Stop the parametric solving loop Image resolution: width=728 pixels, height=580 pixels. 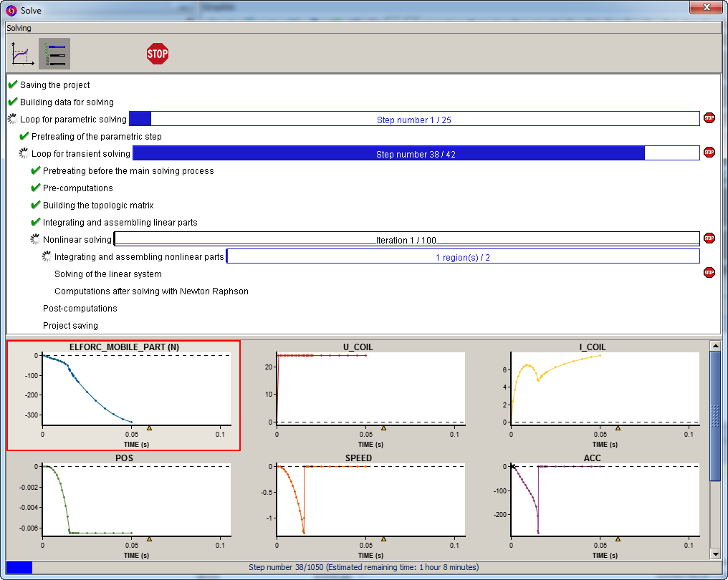click(709, 118)
